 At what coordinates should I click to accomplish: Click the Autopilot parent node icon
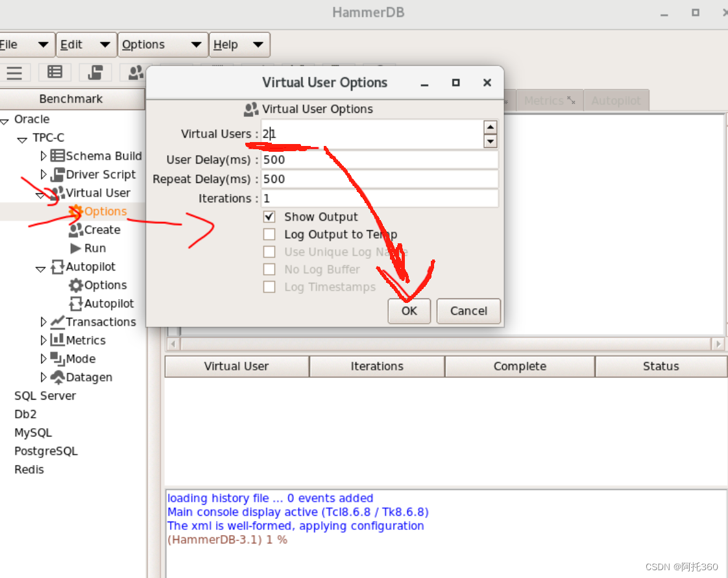tap(58, 267)
